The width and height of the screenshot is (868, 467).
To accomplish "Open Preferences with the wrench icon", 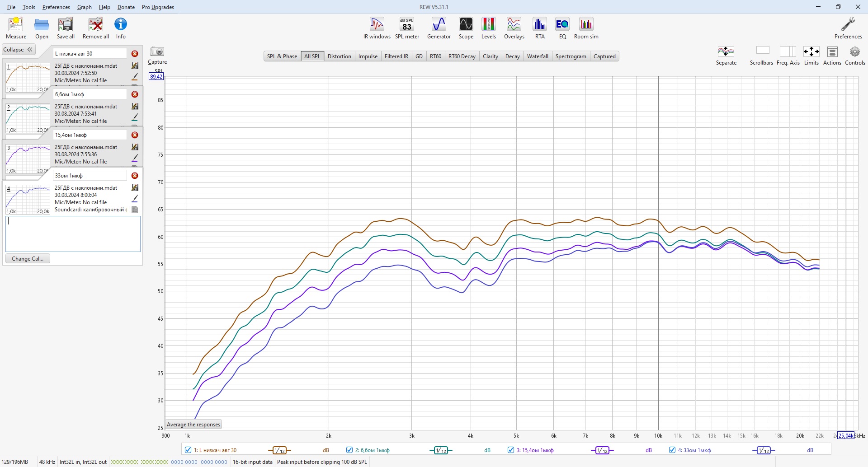I will [848, 28].
